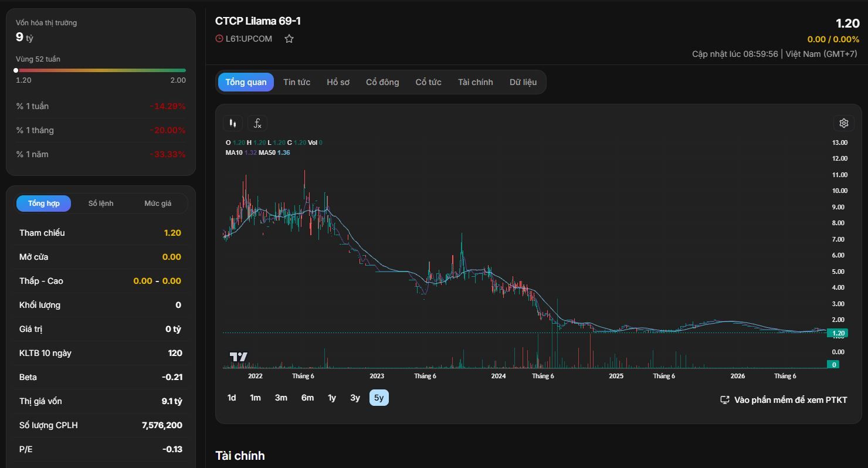Click the % 1 năm value -33.33%
868x468 pixels.
tap(167, 154)
